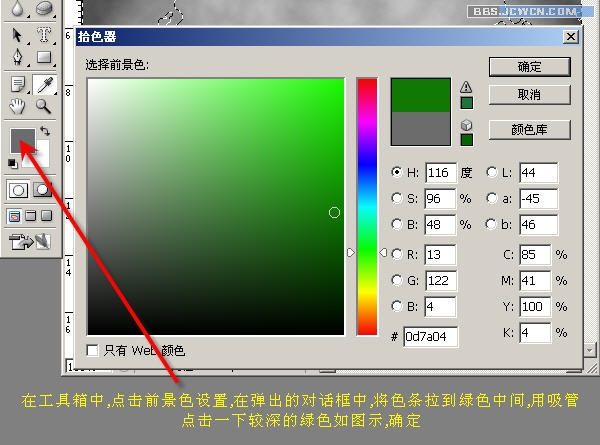Select the Path Selection arrow tool
The height and width of the screenshot is (445, 600).
tap(16, 35)
